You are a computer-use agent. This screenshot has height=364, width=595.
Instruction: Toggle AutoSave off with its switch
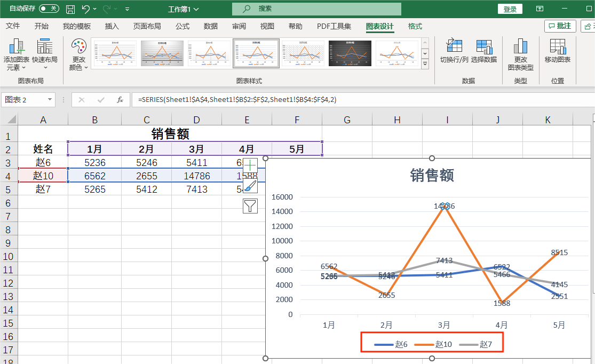coord(49,9)
